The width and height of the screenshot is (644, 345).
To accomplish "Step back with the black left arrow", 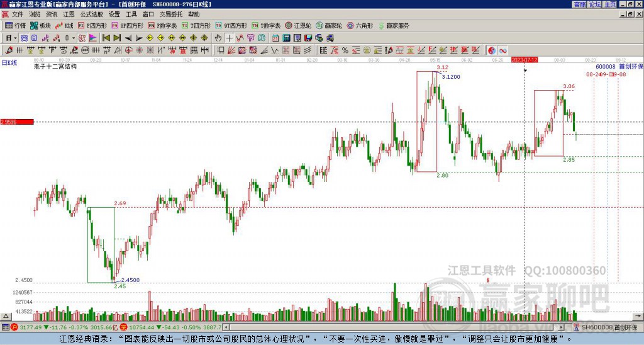I will [128, 38].
